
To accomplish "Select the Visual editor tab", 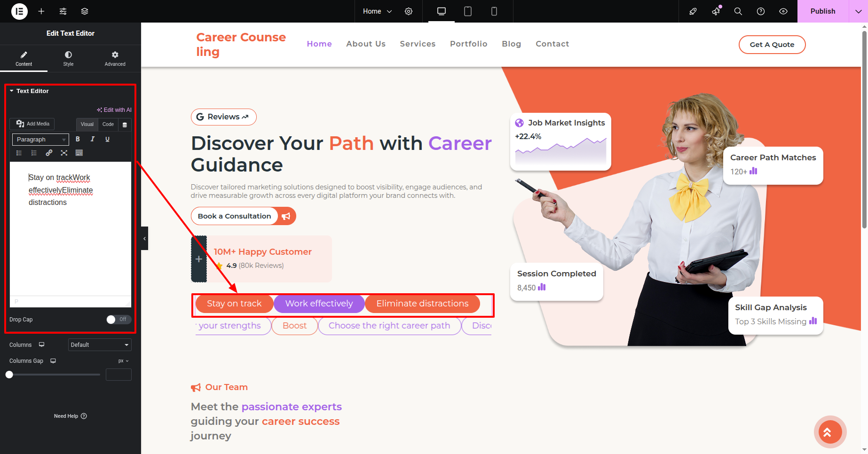I will [x=87, y=124].
